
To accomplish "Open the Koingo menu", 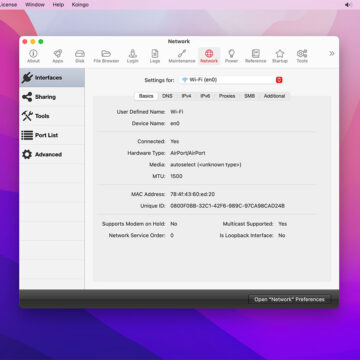I will click(80, 5).
